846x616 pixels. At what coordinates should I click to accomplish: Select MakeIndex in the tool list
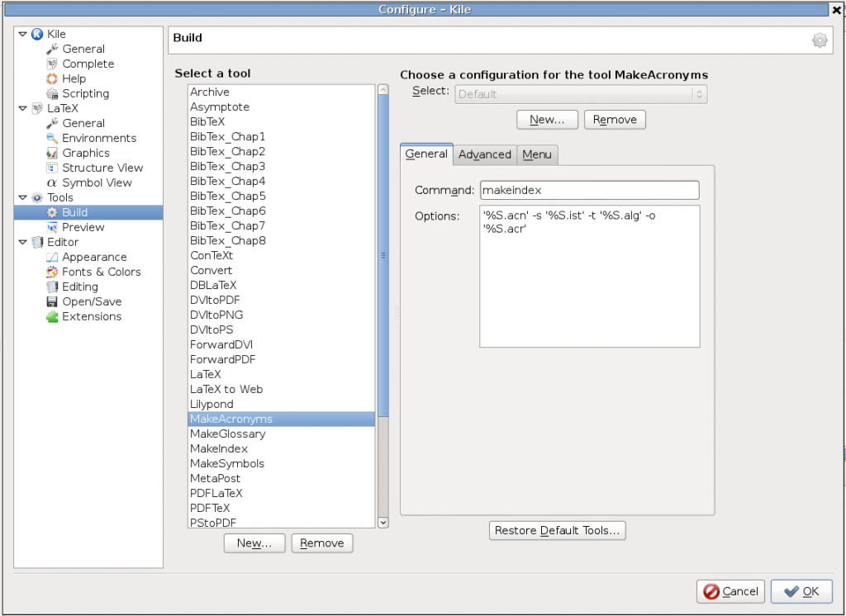(281, 448)
